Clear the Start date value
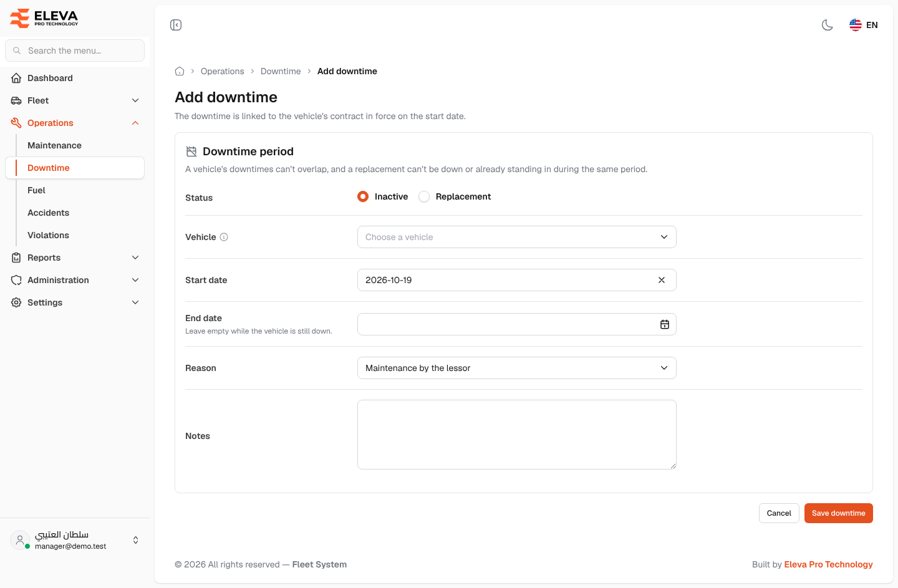 click(x=662, y=280)
